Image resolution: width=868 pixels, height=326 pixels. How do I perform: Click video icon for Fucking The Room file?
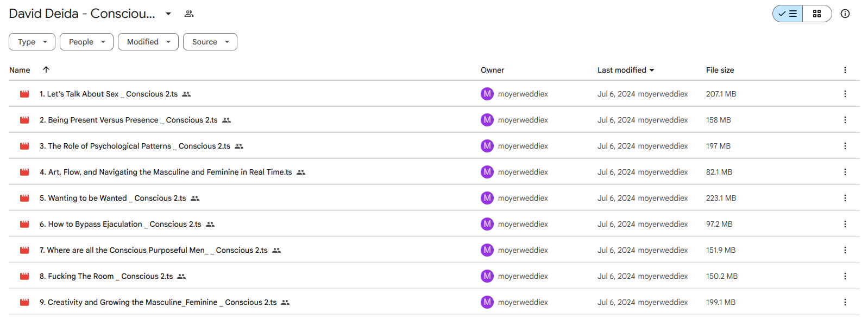click(24, 276)
